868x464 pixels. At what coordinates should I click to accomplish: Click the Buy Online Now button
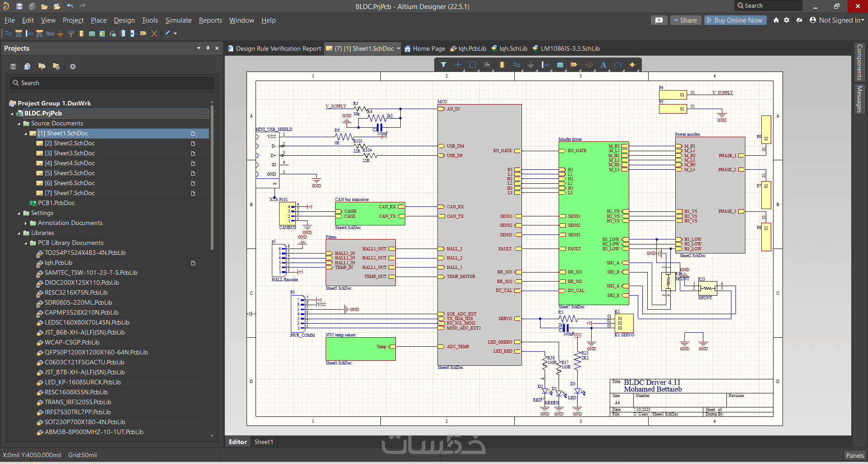tap(735, 20)
